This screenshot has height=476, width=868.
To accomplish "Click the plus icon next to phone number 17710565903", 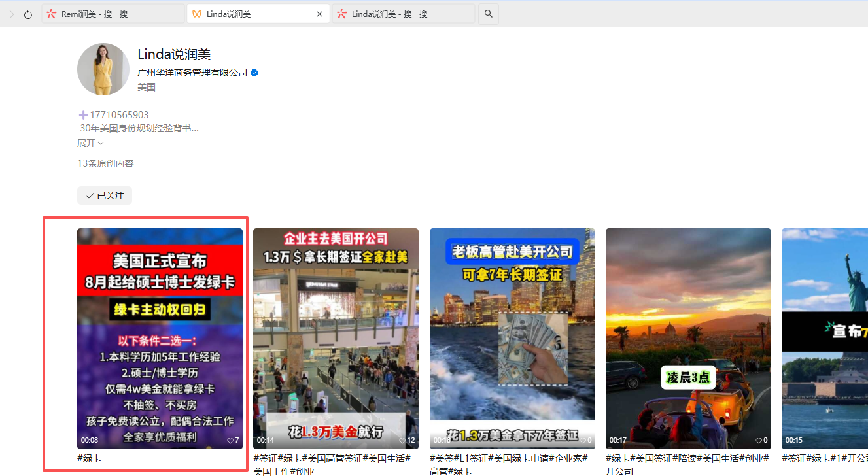I will [x=83, y=115].
